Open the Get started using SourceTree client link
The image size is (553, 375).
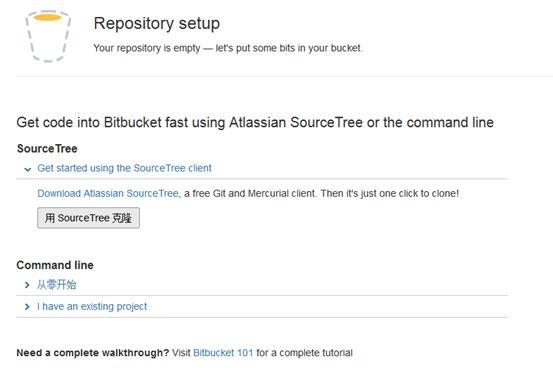point(124,168)
